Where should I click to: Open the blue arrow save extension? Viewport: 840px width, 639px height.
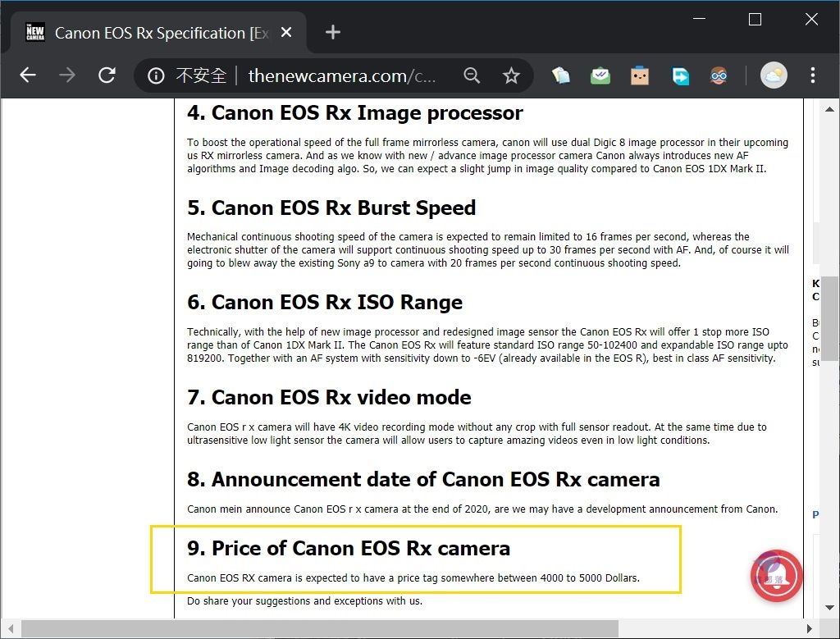click(x=680, y=75)
